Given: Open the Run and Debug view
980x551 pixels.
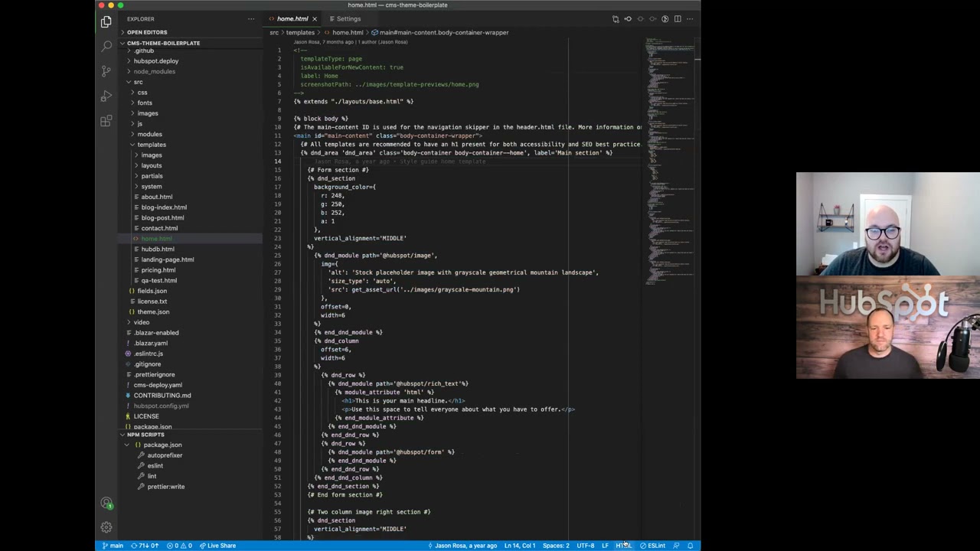Looking at the screenshot, I should (x=106, y=96).
